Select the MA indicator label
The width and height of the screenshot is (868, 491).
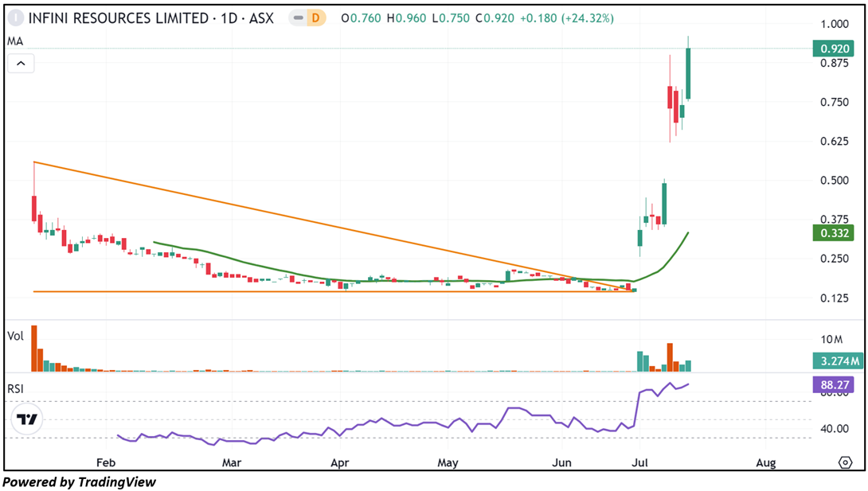(15, 41)
